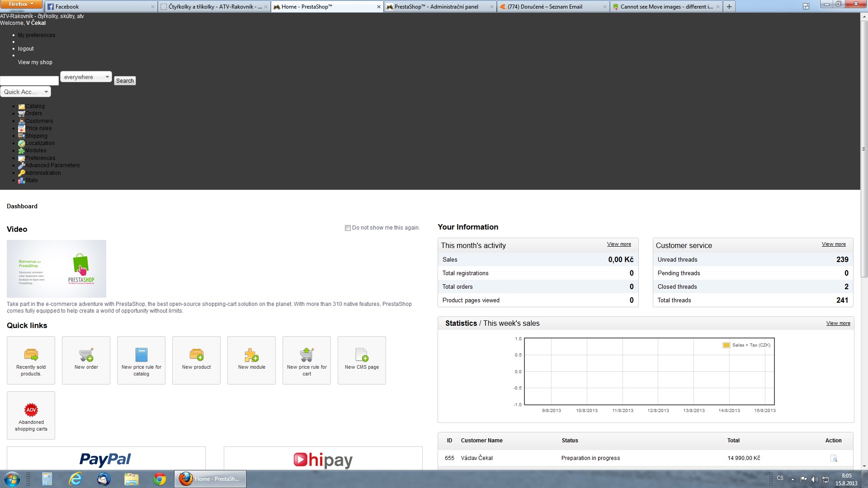Switch to PrestaShop Administrační panel tab
Viewport: 868px width, 488px height.
tap(440, 7)
